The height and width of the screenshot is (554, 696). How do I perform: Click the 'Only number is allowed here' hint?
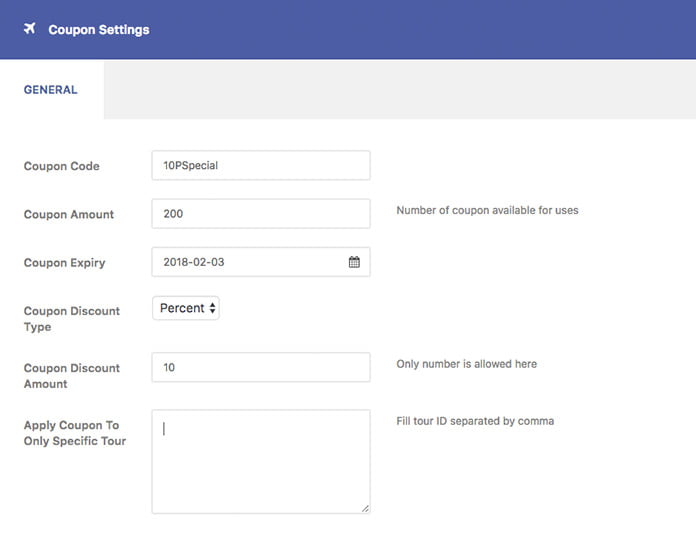pyautogui.click(x=466, y=364)
